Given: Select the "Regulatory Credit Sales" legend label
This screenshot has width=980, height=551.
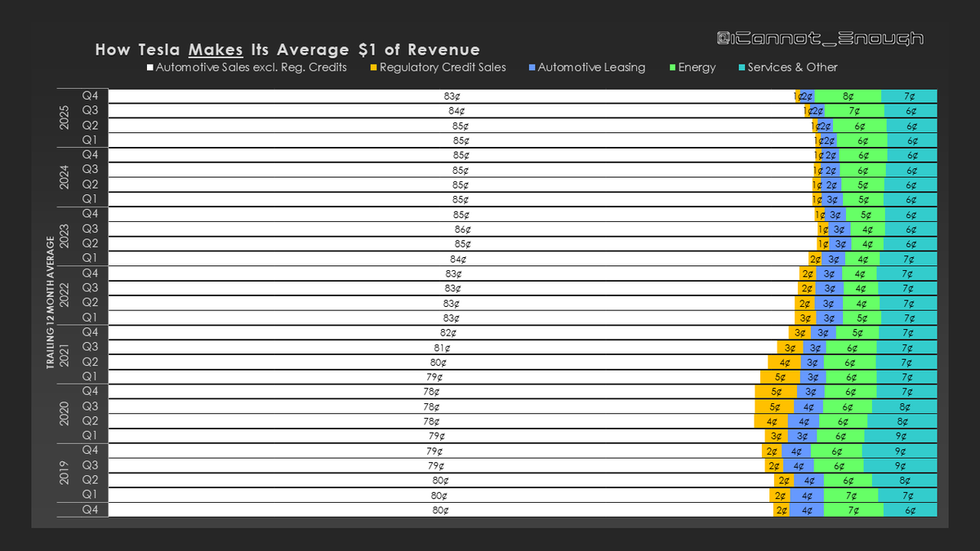Looking at the screenshot, I should 443,68.
